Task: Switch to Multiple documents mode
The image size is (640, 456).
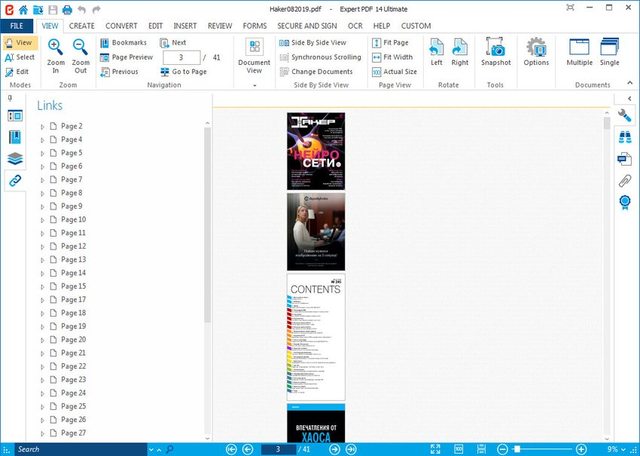Action: tap(579, 50)
